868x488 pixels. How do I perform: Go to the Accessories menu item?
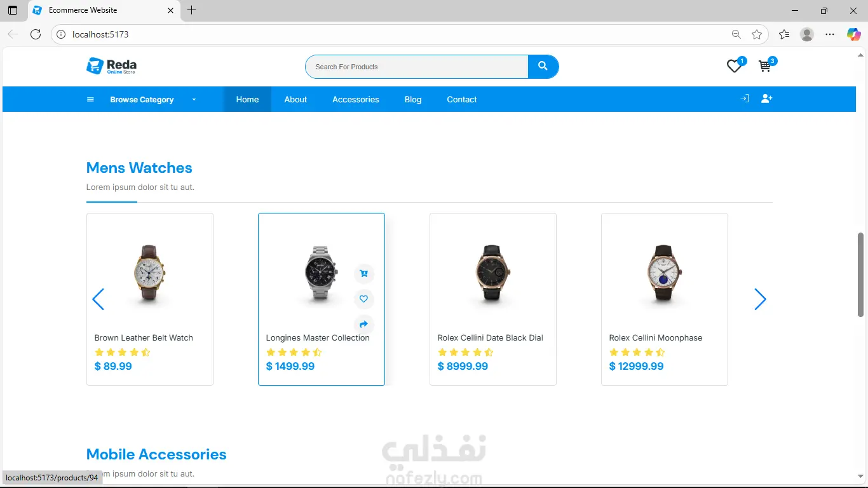pos(356,99)
